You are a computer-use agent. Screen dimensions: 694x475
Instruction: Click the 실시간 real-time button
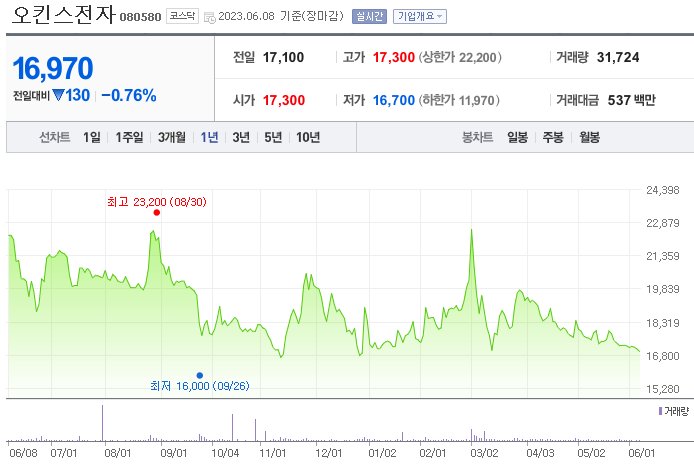click(x=369, y=16)
